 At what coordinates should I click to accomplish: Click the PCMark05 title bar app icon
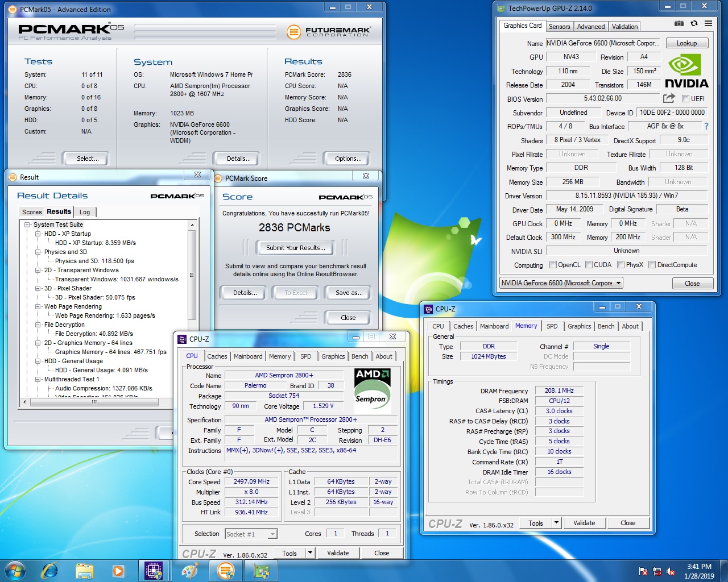pos(14,9)
